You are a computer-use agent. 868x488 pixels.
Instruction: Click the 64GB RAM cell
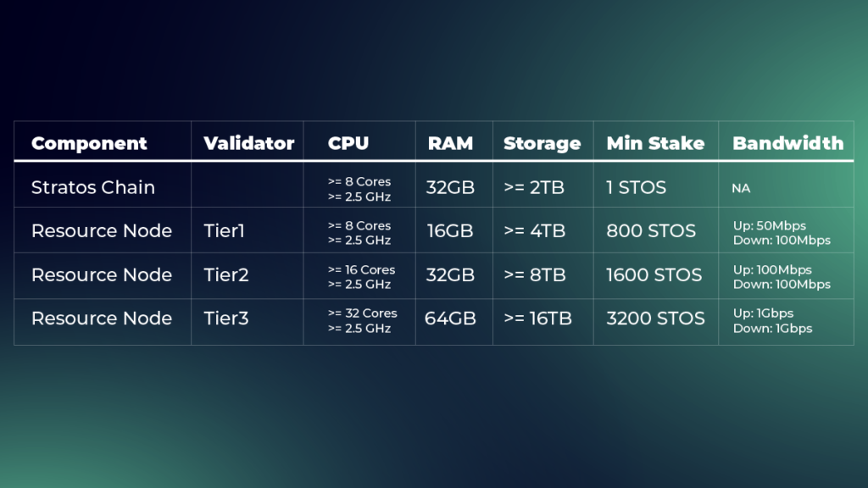(x=451, y=319)
